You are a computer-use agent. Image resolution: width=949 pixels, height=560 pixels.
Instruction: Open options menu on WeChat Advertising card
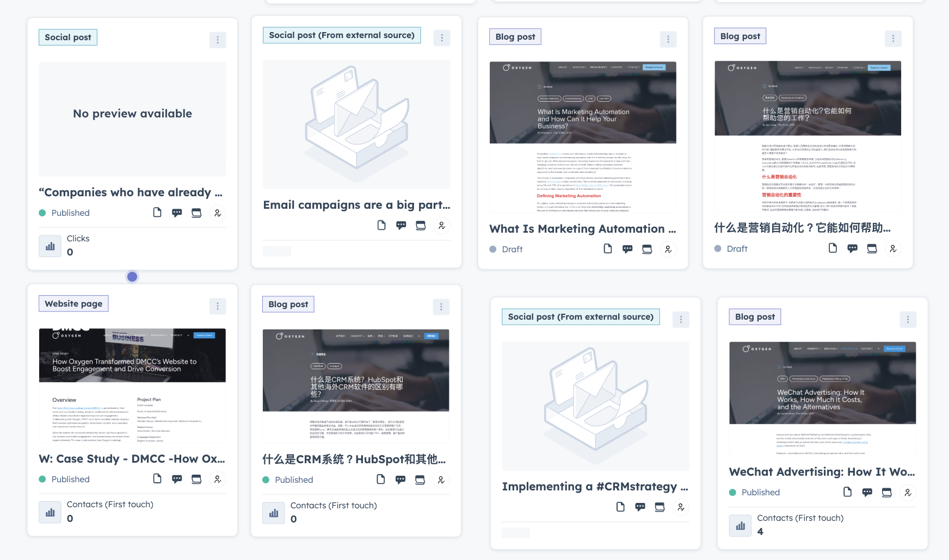point(908,320)
